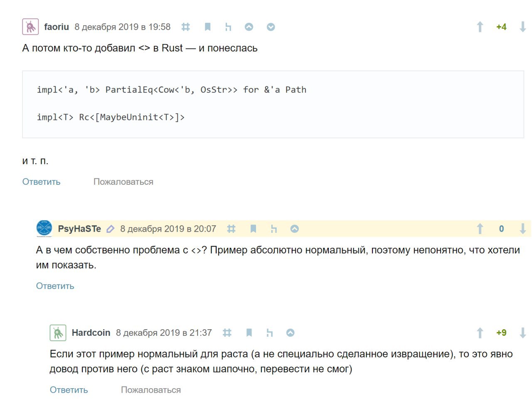Downvote Hardcoin's comment
Image resolution: width=532 pixels, height=411 pixels.
523,333
